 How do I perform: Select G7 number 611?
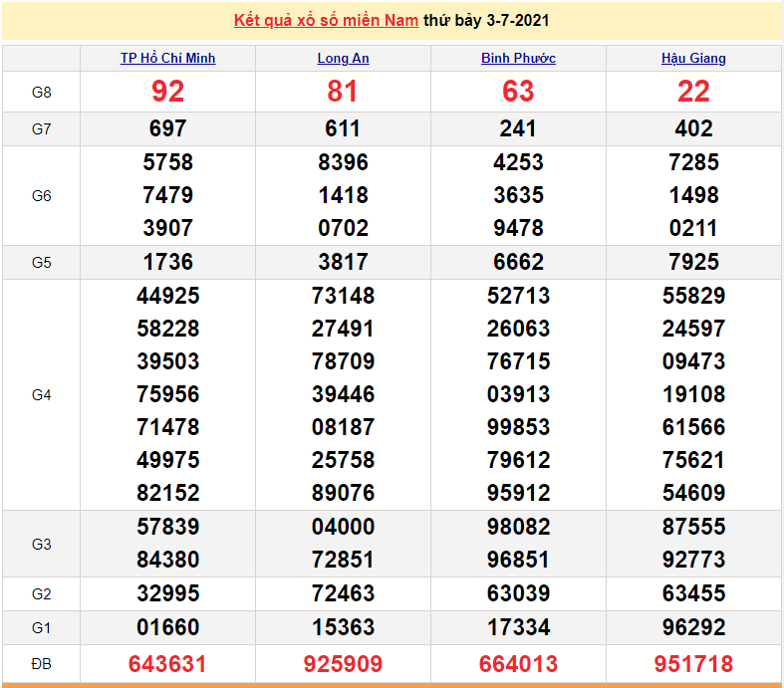tap(343, 128)
